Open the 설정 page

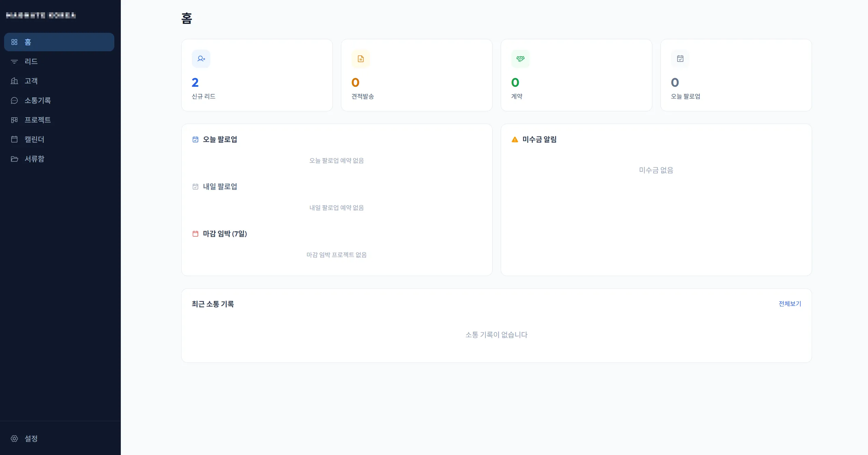pyautogui.click(x=59, y=439)
